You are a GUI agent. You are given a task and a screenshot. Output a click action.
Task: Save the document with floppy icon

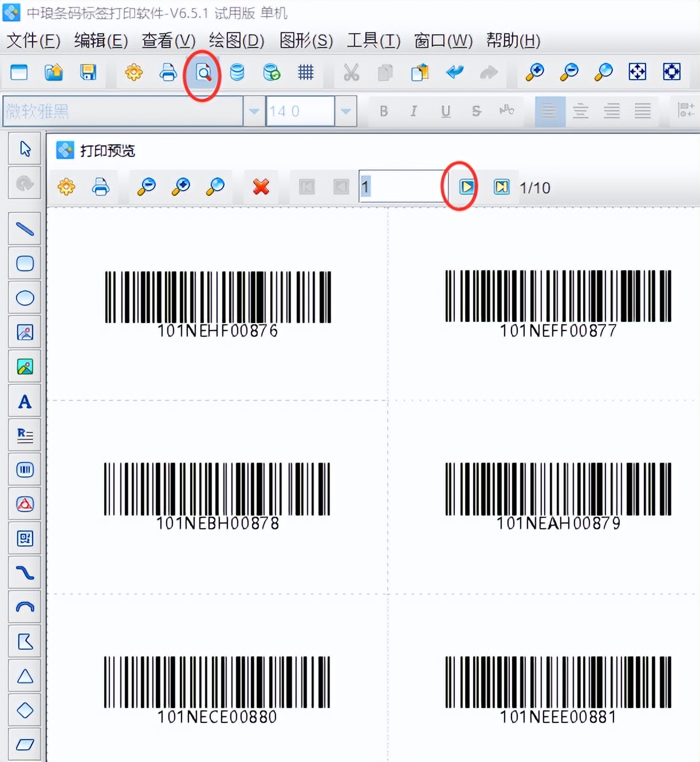[88, 72]
